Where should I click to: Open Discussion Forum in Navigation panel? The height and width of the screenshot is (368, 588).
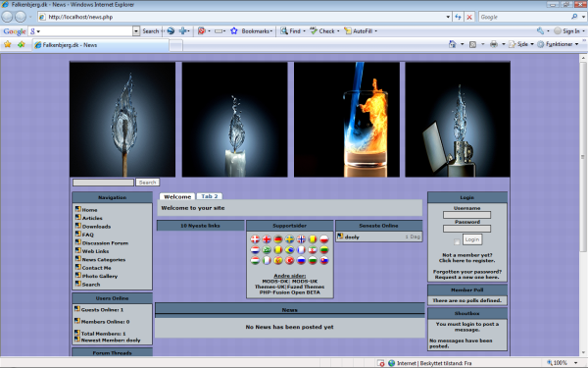coord(105,243)
